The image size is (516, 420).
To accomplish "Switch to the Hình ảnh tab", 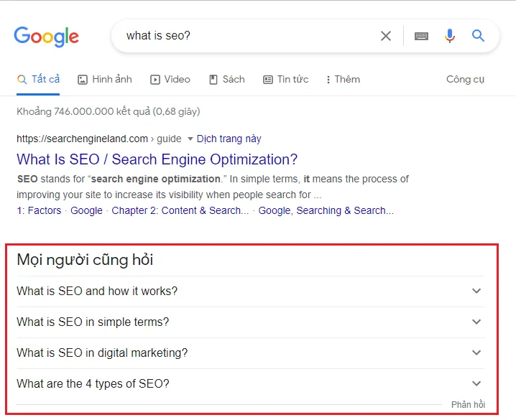I will point(105,79).
